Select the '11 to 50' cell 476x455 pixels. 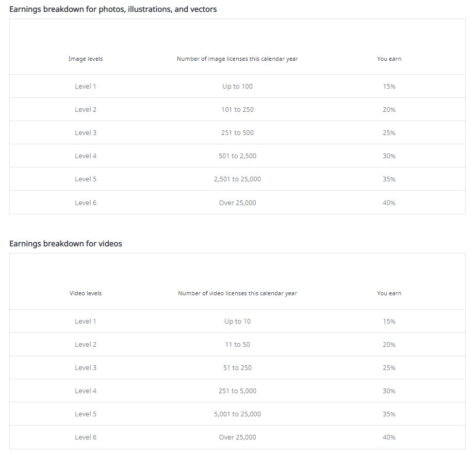point(237,345)
